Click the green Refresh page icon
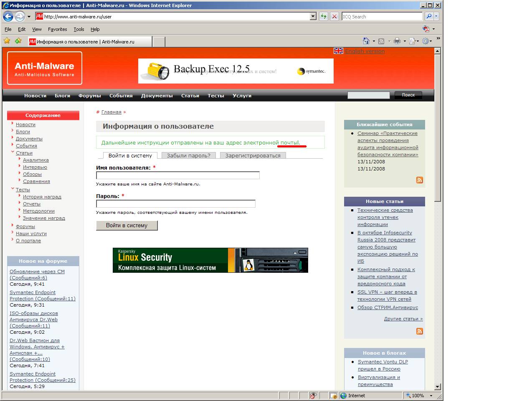The image size is (532, 401). point(323,16)
